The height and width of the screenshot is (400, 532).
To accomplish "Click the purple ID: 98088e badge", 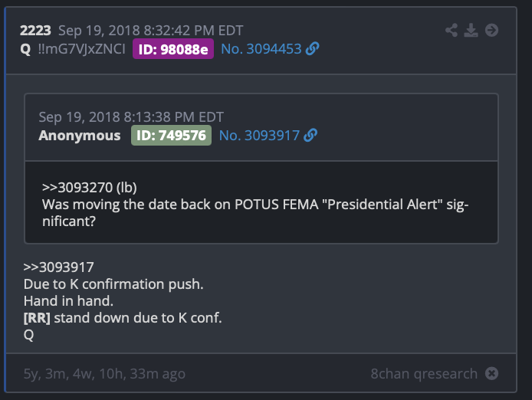I will [x=172, y=49].
